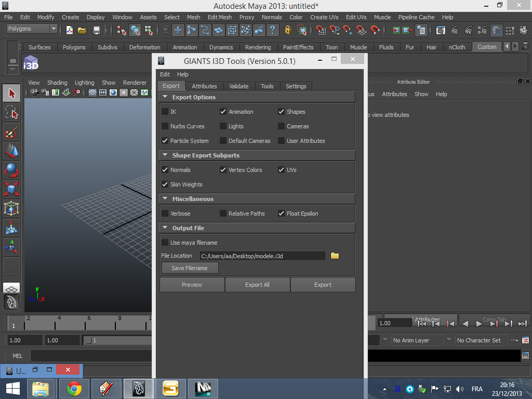Uncheck the Animation export option
Viewport: 532px width, 399px height.
pos(223,112)
